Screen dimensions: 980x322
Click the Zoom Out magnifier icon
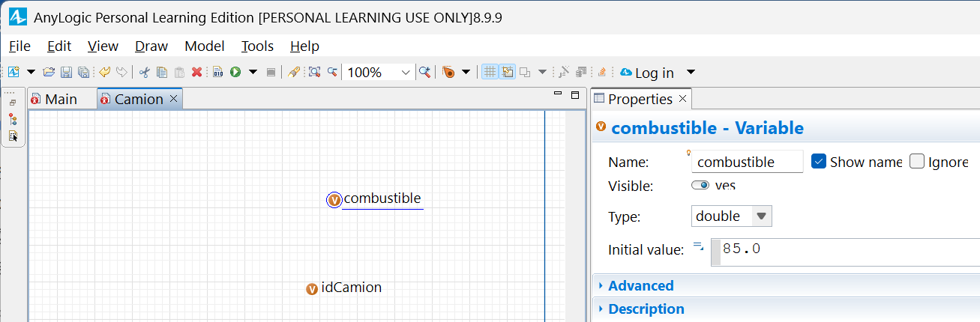pos(332,72)
